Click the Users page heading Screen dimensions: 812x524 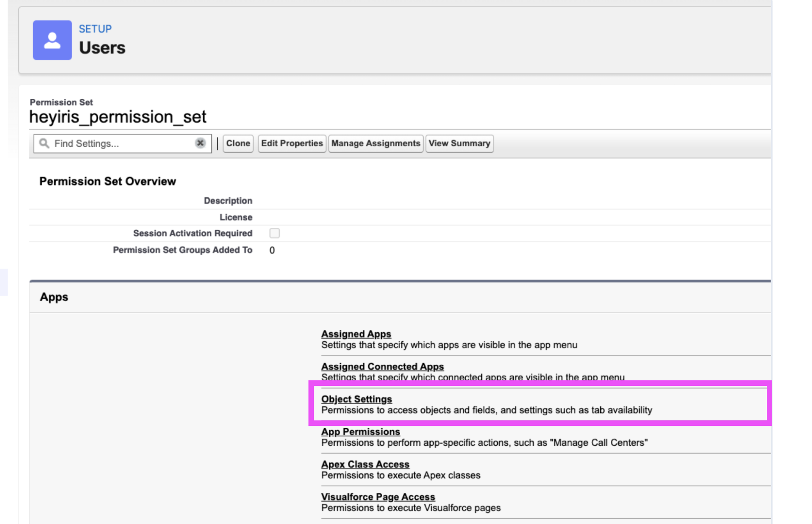pos(102,48)
